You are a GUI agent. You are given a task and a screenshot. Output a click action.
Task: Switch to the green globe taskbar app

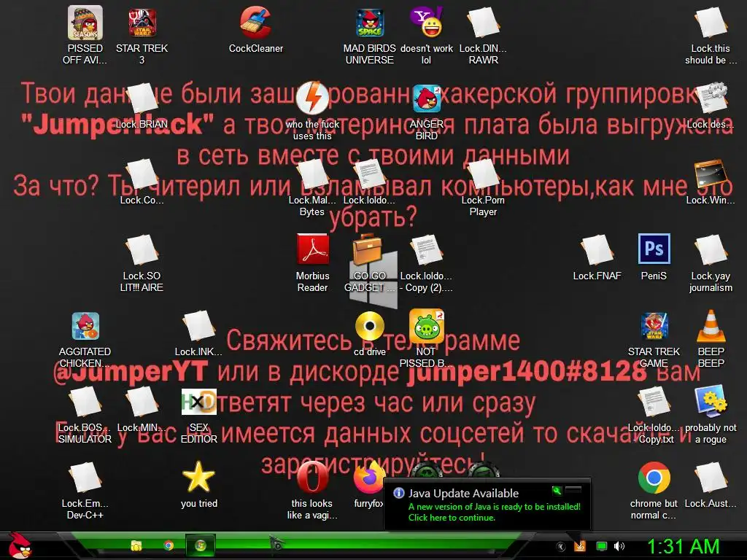(x=201, y=545)
